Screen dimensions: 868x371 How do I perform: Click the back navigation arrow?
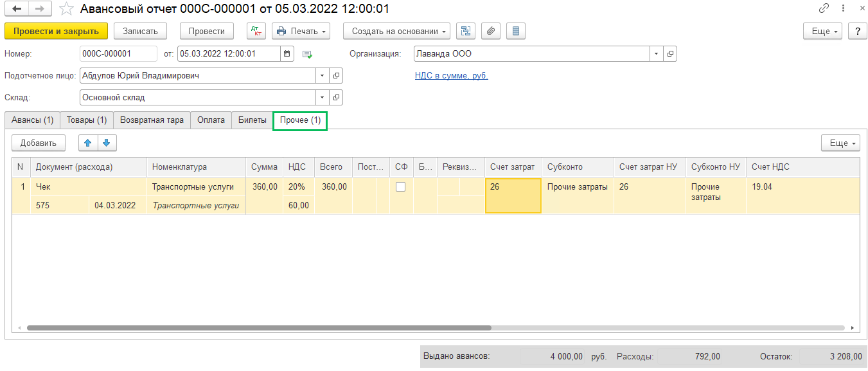(17, 9)
